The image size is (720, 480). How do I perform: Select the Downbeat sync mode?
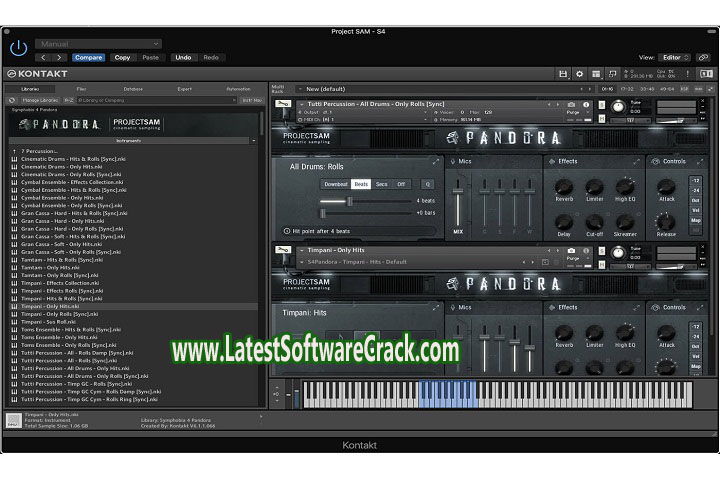coord(336,184)
